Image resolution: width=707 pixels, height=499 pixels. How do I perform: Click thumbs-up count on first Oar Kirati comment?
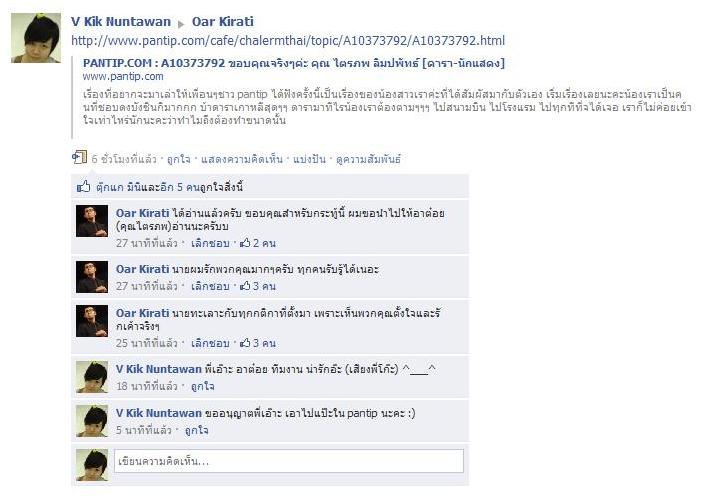tap(258, 243)
